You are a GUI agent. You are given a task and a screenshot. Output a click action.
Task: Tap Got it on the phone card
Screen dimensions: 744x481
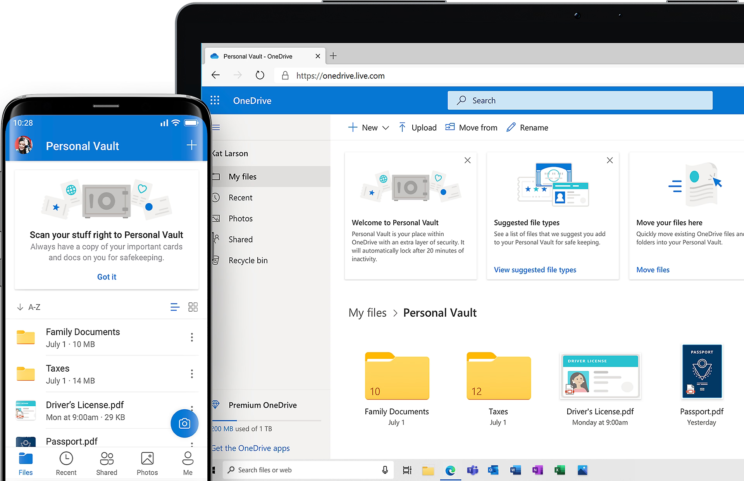106,277
